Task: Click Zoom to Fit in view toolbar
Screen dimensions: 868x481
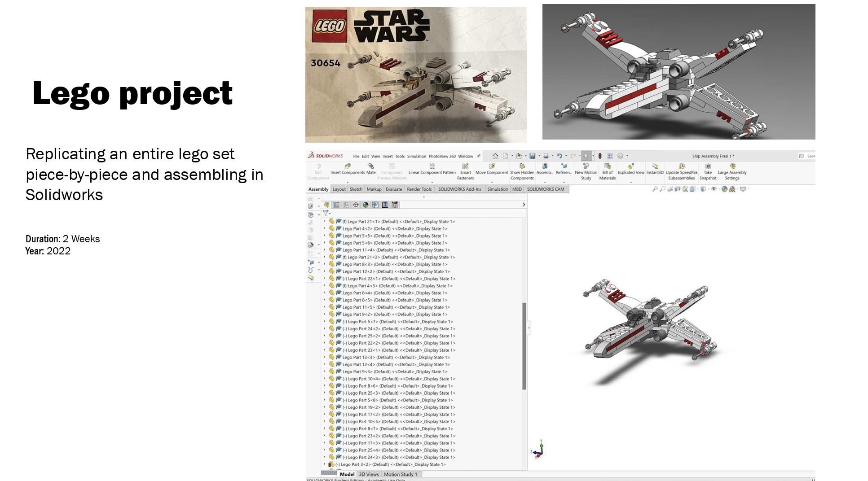Action: (x=655, y=189)
